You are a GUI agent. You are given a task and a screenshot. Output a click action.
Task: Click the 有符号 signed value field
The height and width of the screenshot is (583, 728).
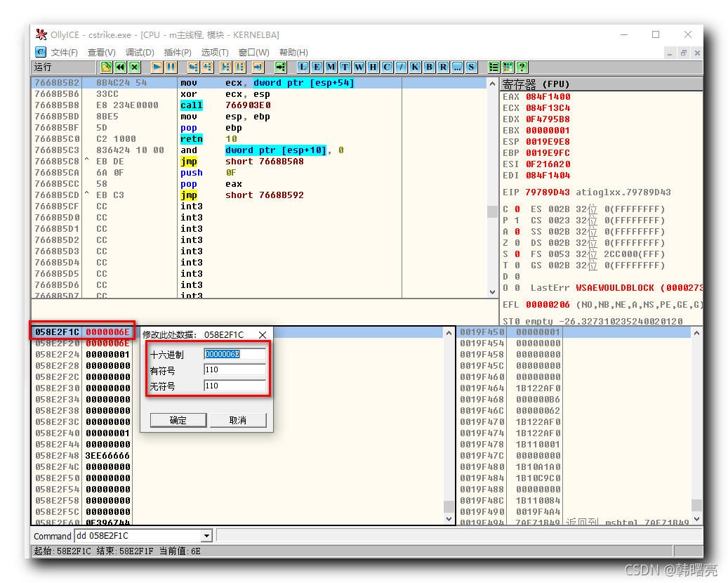235,369
